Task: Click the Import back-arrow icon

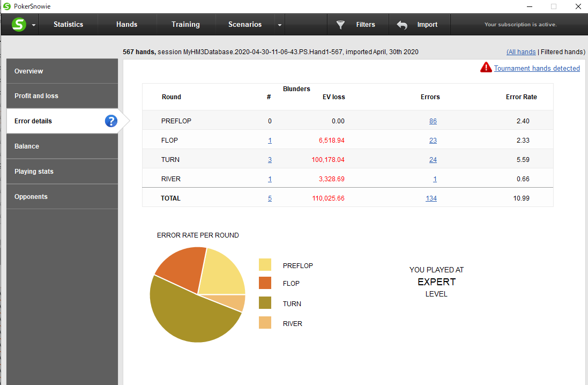Action: pos(402,25)
